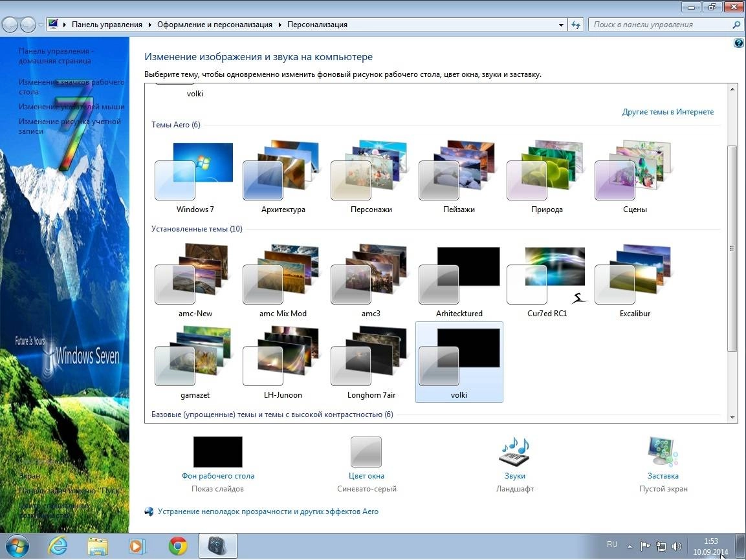Expand the arrow after Панель управления breadcrumb
Image resolution: width=746 pixels, height=560 pixels.
click(x=150, y=25)
